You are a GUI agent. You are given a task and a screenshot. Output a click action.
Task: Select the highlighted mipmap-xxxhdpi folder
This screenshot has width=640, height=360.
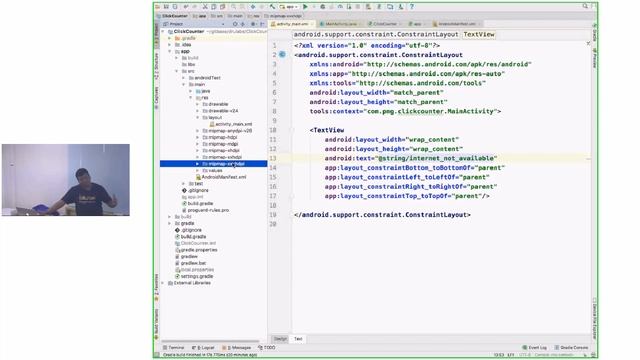(213, 164)
